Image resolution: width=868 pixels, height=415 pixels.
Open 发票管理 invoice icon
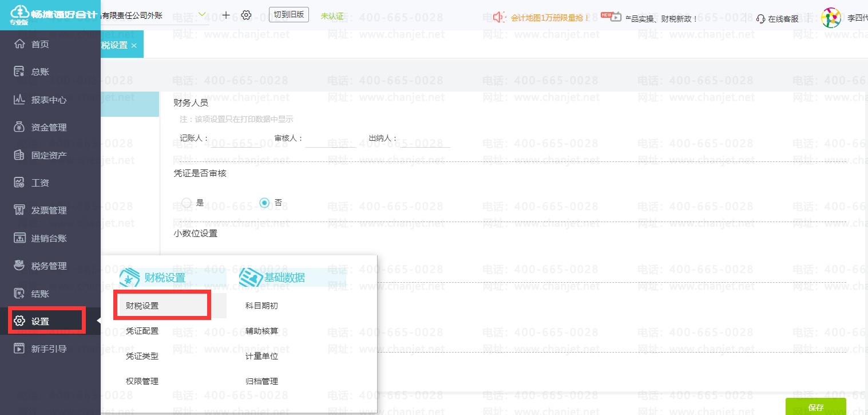tap(19, 210)
